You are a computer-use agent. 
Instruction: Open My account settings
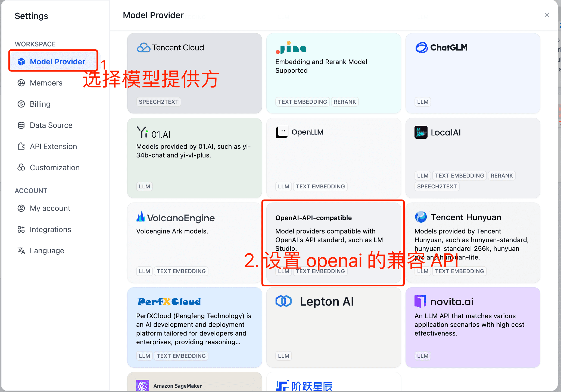(50, 208)
